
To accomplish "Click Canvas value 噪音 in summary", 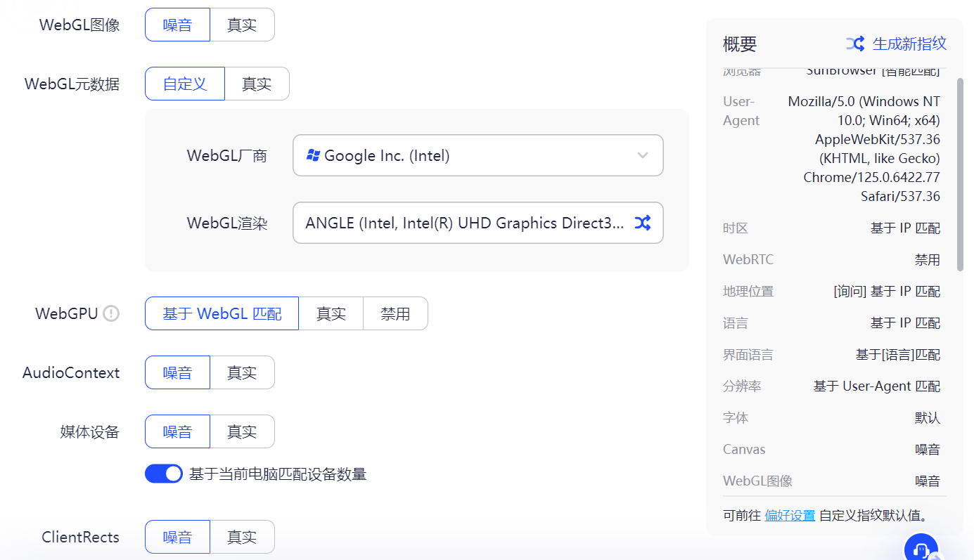I will (x=928, y=450).
